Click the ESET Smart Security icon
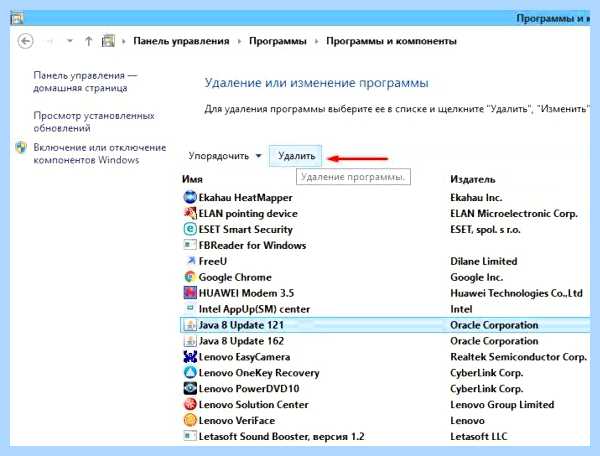Viewport: 600px width, 456px height. click(x=190, y=229)
